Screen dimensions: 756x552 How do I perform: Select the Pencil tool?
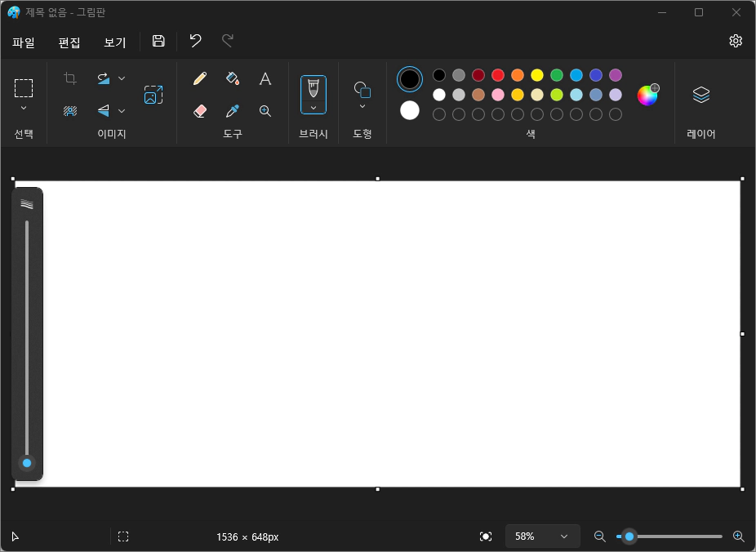(199, 78)
